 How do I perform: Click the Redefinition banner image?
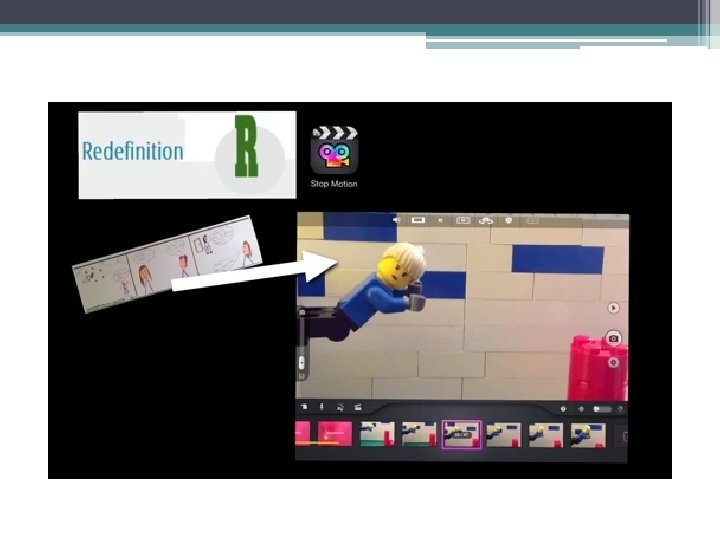coord(187,155)
